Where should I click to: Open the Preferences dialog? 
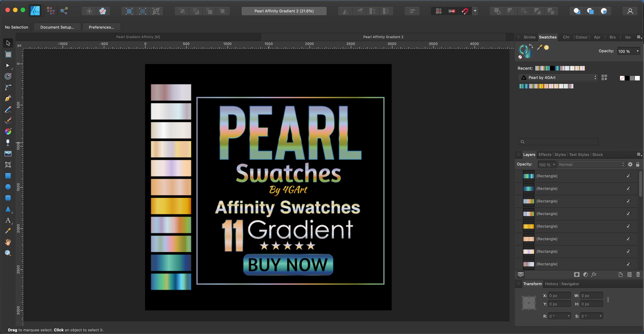click(x=102, y=27)
